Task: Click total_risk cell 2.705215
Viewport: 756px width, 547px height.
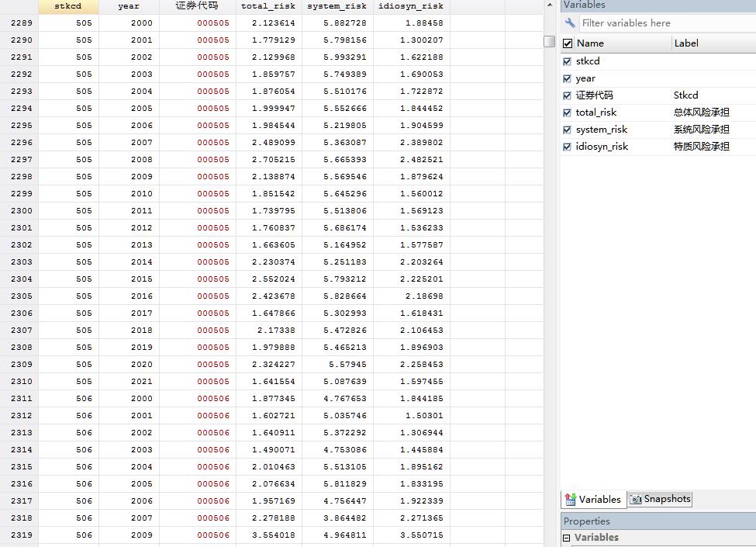Action: [x=269, y=160]
